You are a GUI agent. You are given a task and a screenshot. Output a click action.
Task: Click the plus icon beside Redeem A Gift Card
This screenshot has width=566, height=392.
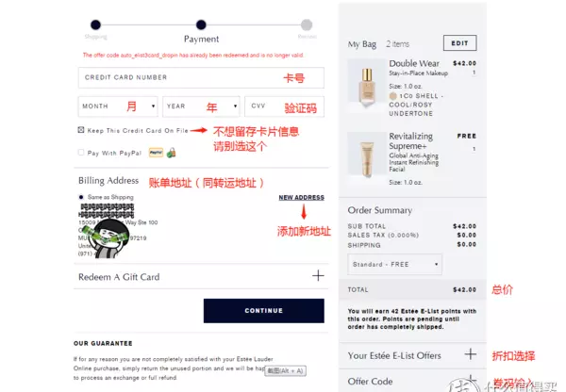pyautogui.click(x=318, y=276)
